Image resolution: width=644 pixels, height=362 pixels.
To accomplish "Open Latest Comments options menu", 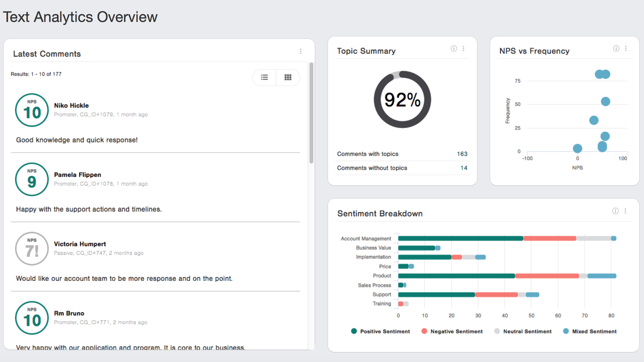I will tap(301, 51).
